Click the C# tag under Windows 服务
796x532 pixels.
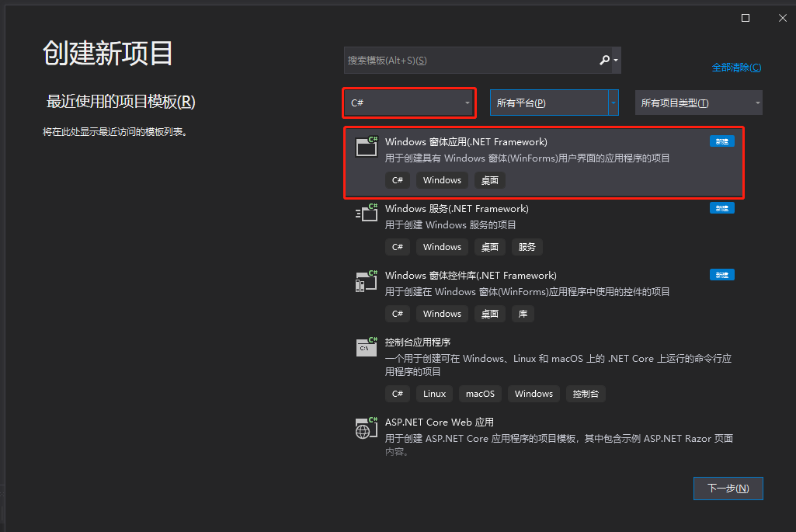point(398,247)
